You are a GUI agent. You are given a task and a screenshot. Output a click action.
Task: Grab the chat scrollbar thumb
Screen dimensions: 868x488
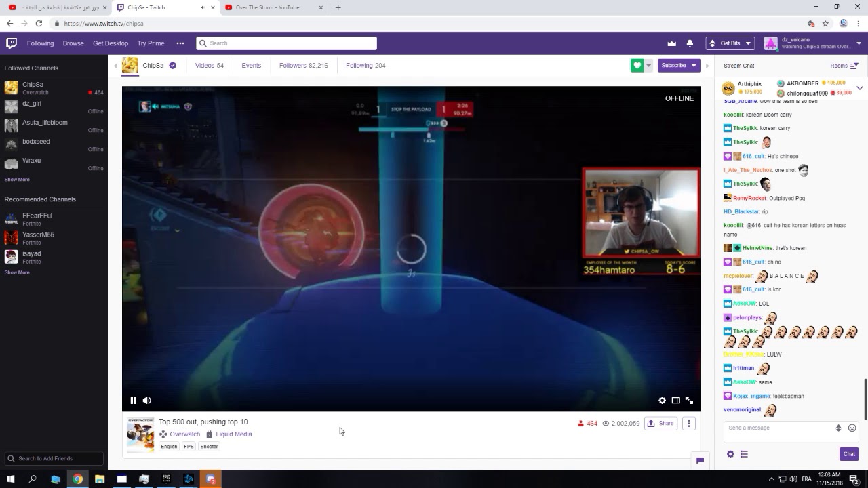coord(865,400)
